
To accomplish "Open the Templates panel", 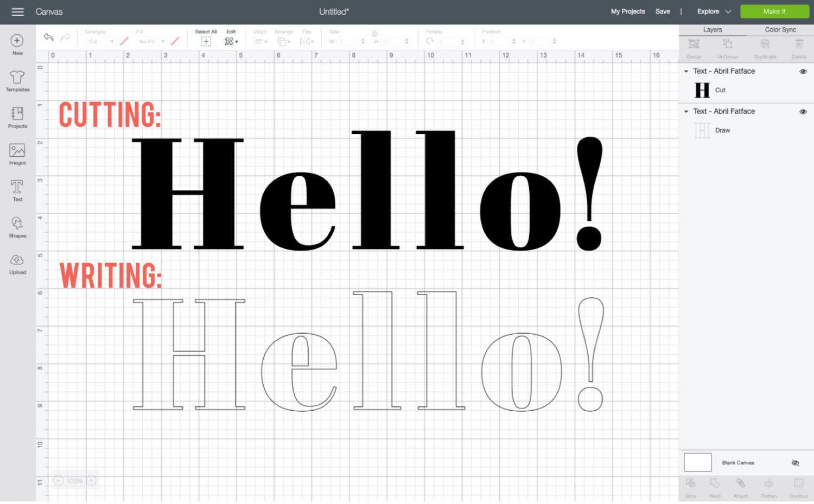I will 17,81.
